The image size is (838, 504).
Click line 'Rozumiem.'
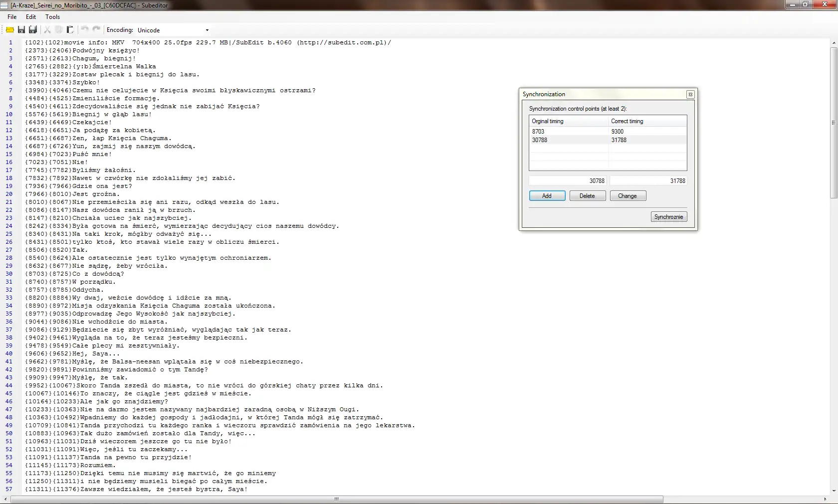[x=70, y=465]
